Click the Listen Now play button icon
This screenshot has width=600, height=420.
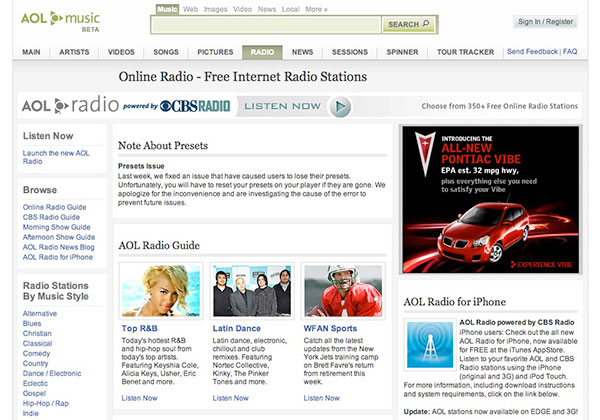(x=339, y=106)
